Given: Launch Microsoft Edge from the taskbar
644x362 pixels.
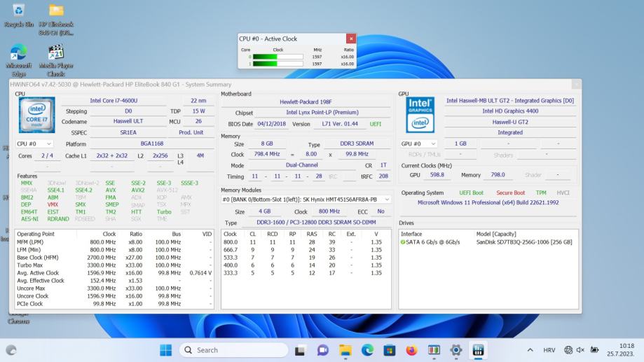Looking at the screenshot, I should tap(368, 350).
